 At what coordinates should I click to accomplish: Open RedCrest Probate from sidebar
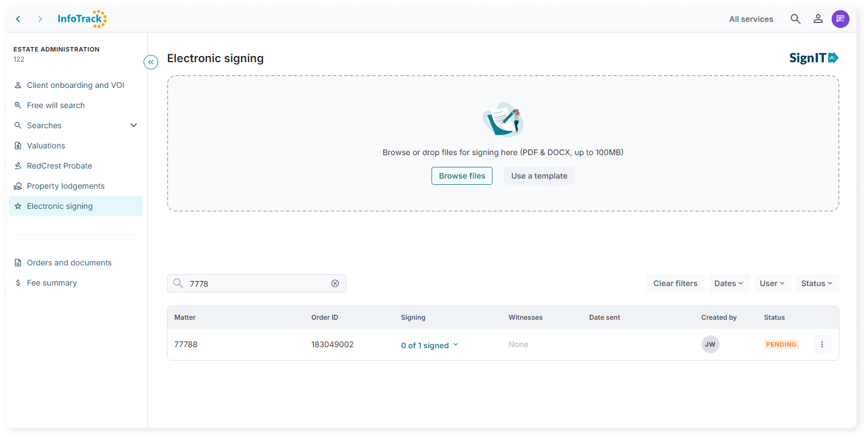click(59, 166)
